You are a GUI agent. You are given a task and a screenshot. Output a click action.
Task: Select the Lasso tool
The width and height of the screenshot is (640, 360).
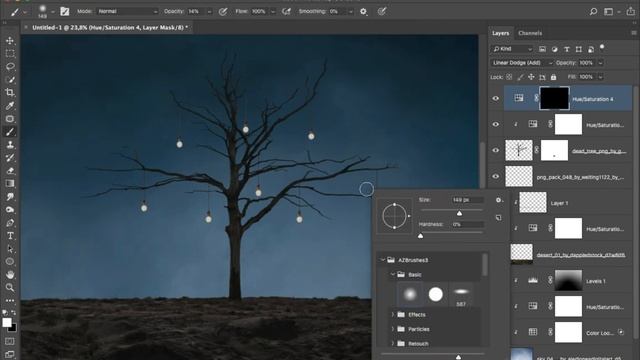pos(10,67)
